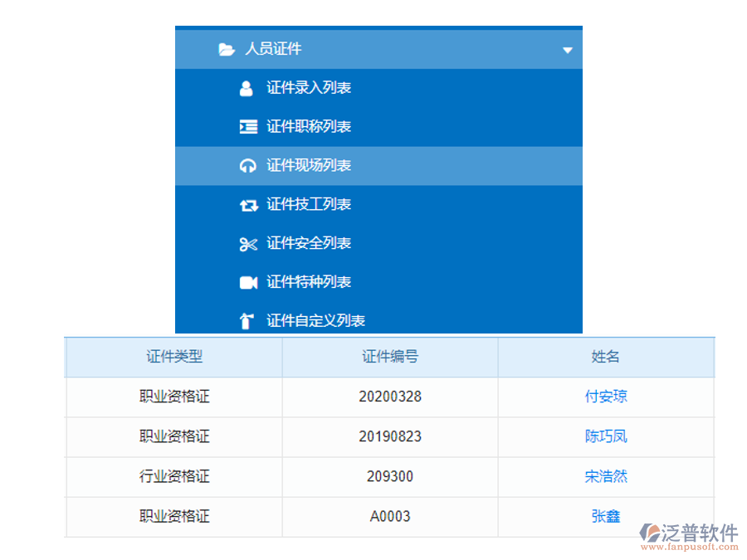
Task: Click 职业资格证 in the A0003 row
Action: 174,517
